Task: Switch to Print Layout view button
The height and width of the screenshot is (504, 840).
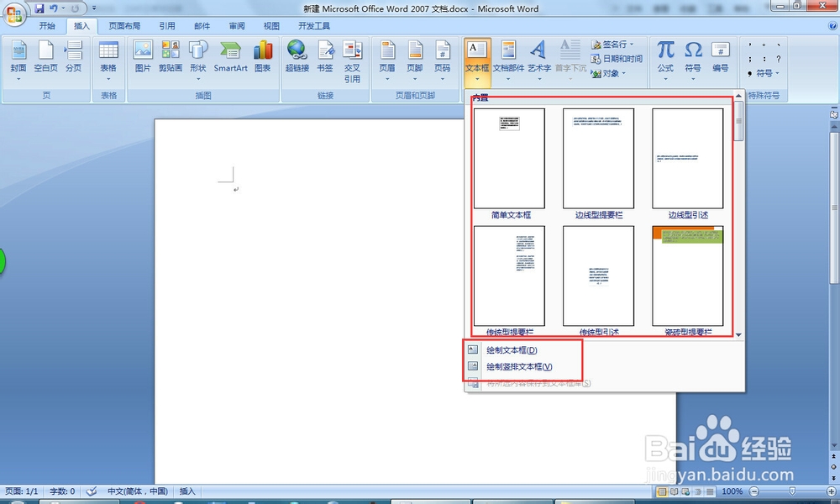Action: (x=662, y=491)
